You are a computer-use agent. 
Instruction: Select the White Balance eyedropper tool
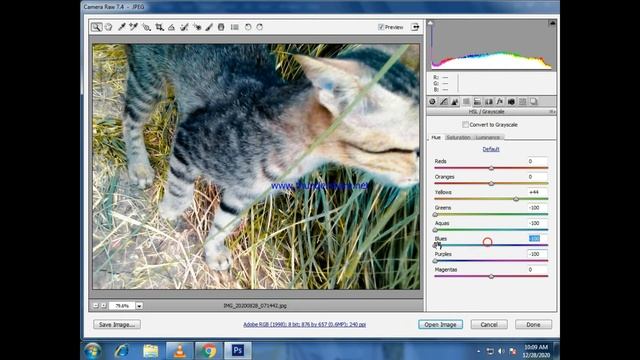(122, 27)
